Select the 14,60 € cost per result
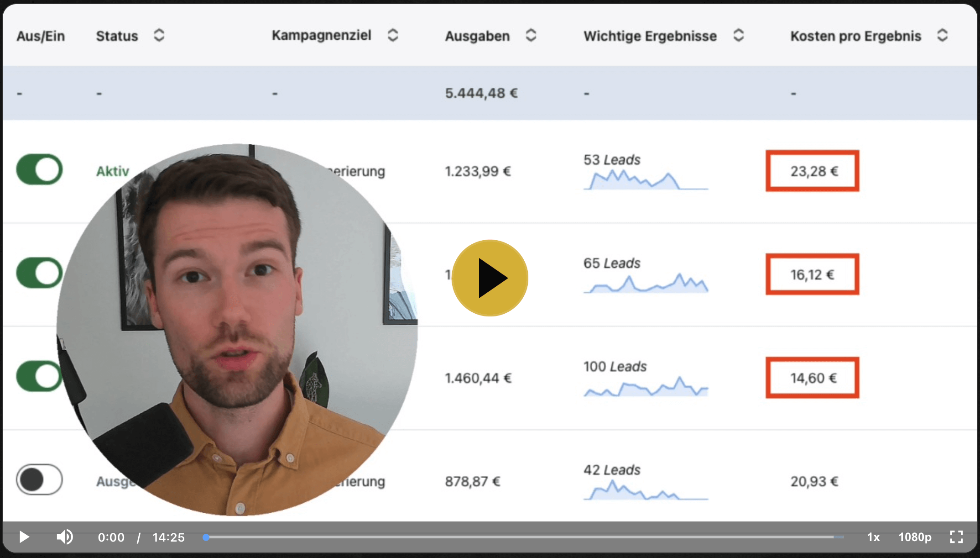Image resolution: width=980 pixels, height=558 pixels. coord(813,378)
